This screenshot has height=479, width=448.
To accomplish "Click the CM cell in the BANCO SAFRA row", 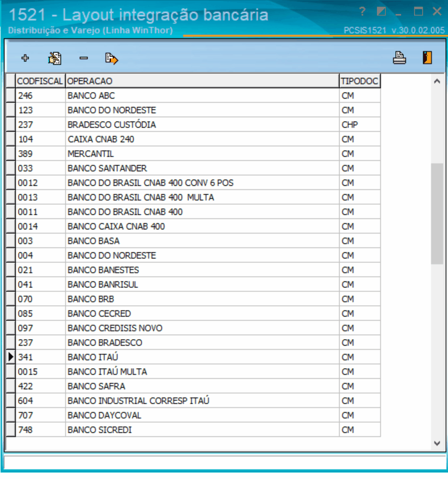I will [x=360, y=386].
